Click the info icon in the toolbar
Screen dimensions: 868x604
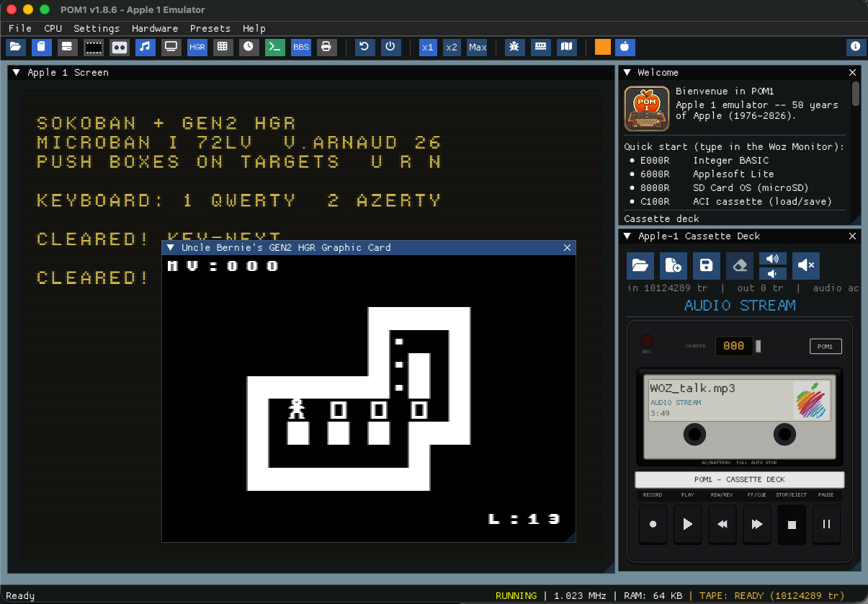(x=856, y=47)
